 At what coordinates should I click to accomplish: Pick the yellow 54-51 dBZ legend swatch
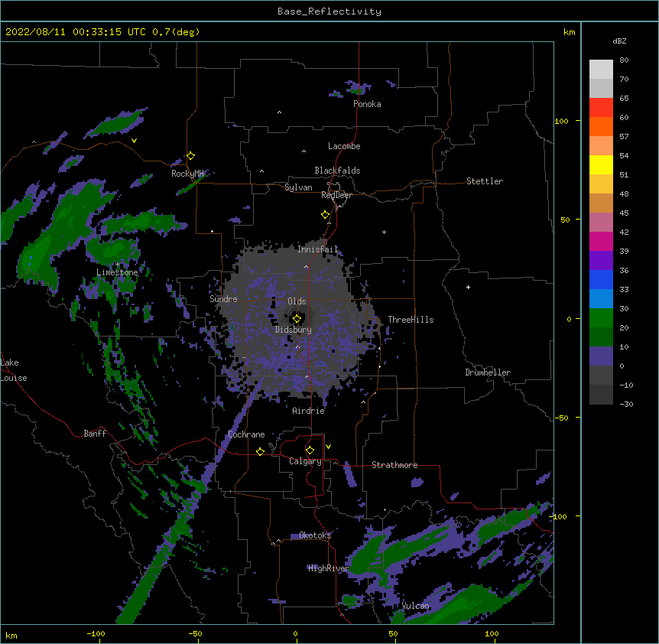click(601, 164)
